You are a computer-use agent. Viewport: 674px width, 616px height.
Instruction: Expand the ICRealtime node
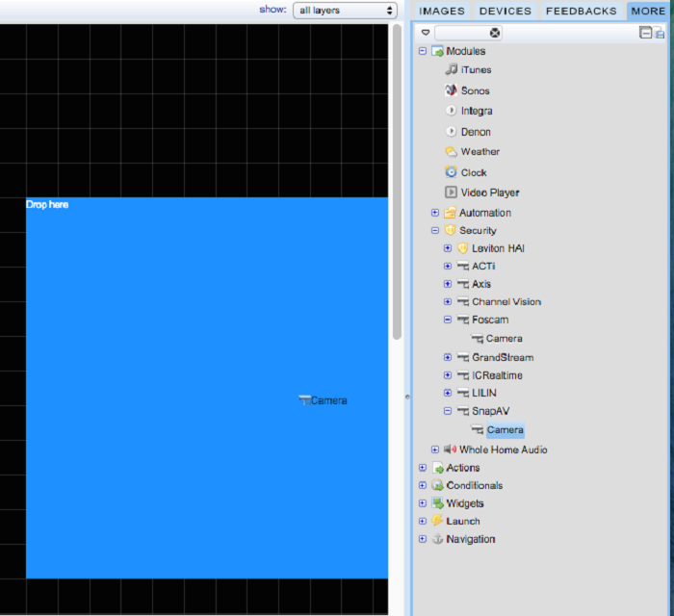point(448,375)
